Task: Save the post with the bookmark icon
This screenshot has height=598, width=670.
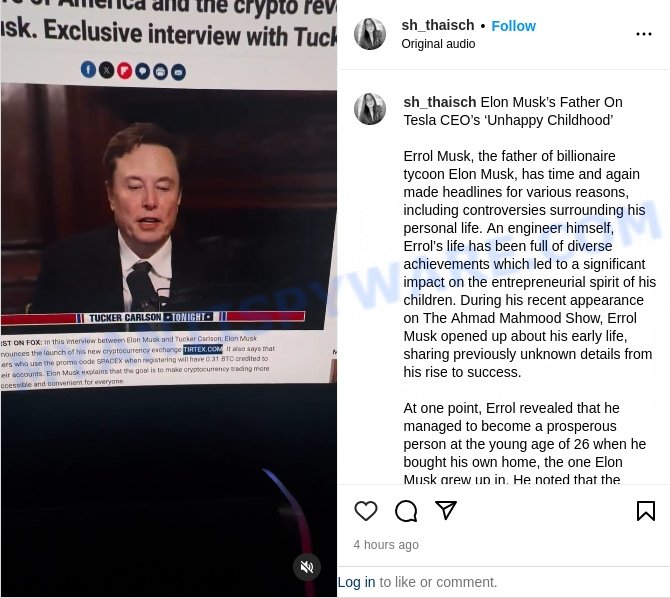Action: (646, 511)
